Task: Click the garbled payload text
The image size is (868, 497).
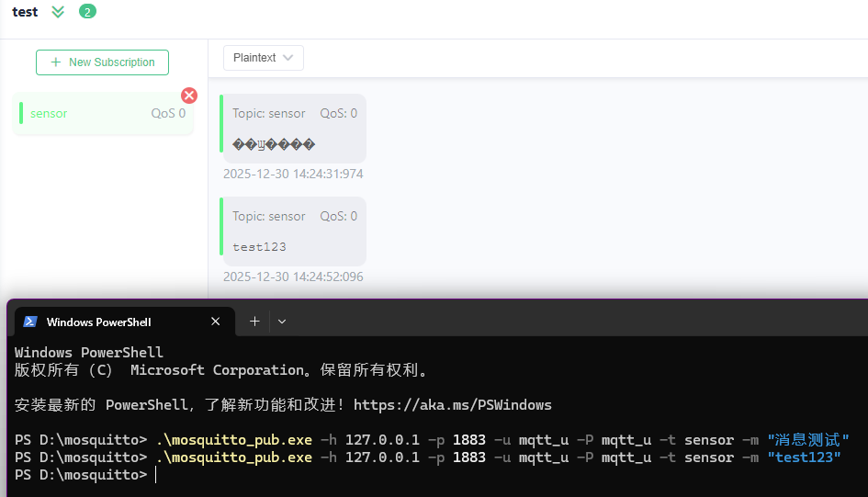Action: (274, 144)
